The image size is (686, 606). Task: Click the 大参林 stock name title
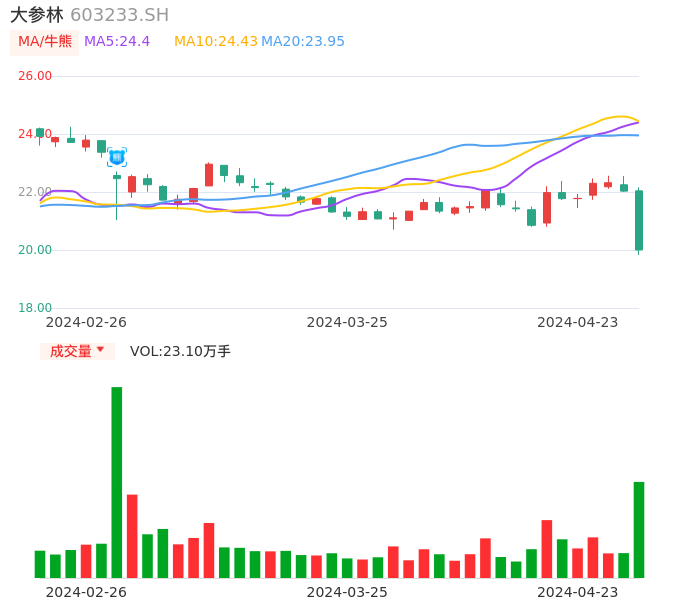(37, 15)
